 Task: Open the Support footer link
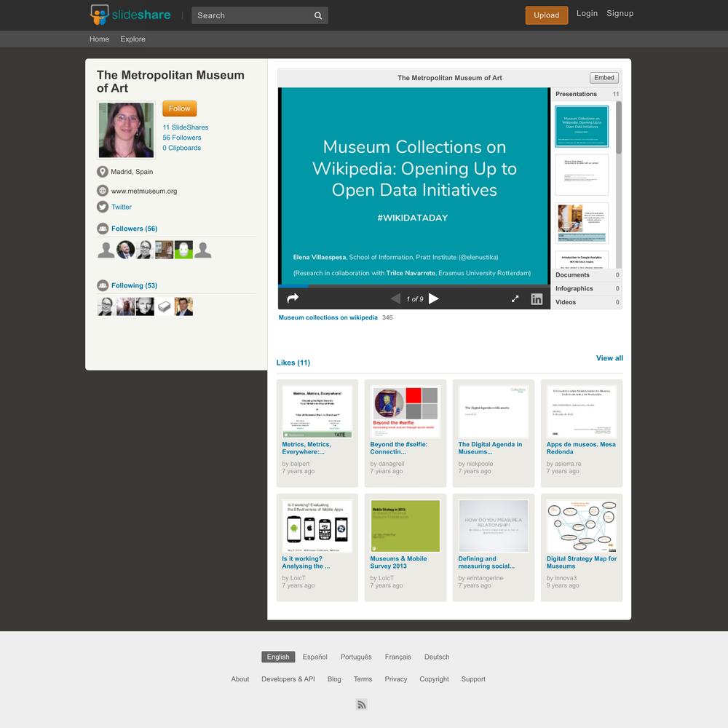point(473,679)
